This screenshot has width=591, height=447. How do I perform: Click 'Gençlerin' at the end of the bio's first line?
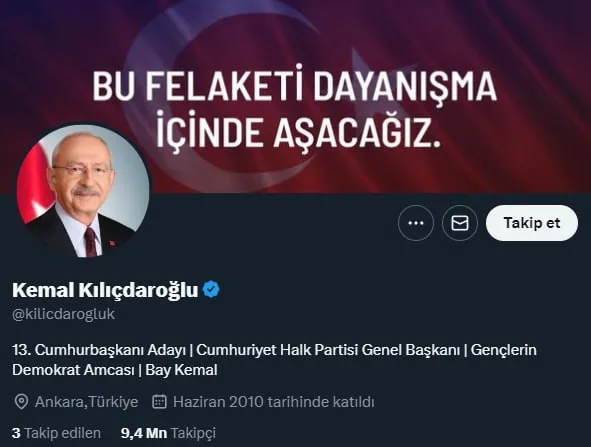pyautogui.click(x=504, y=350)
